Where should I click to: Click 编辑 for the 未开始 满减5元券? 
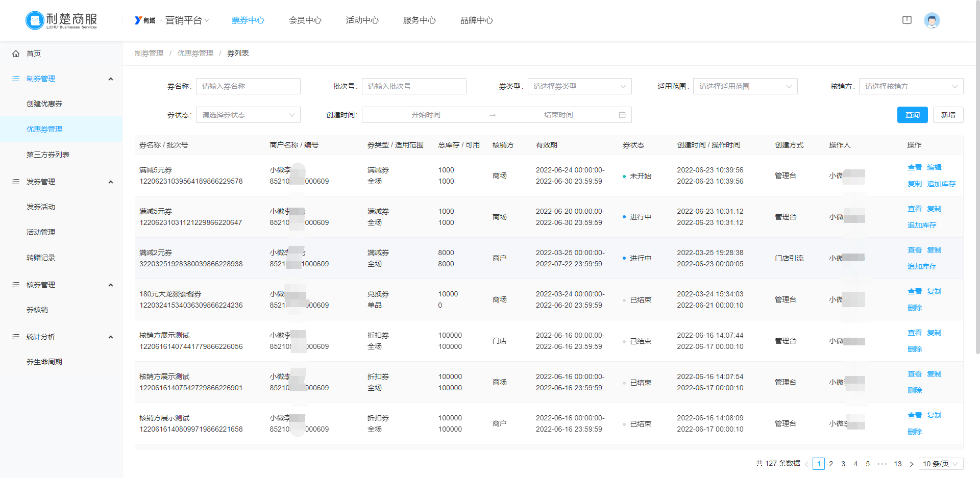934,167
